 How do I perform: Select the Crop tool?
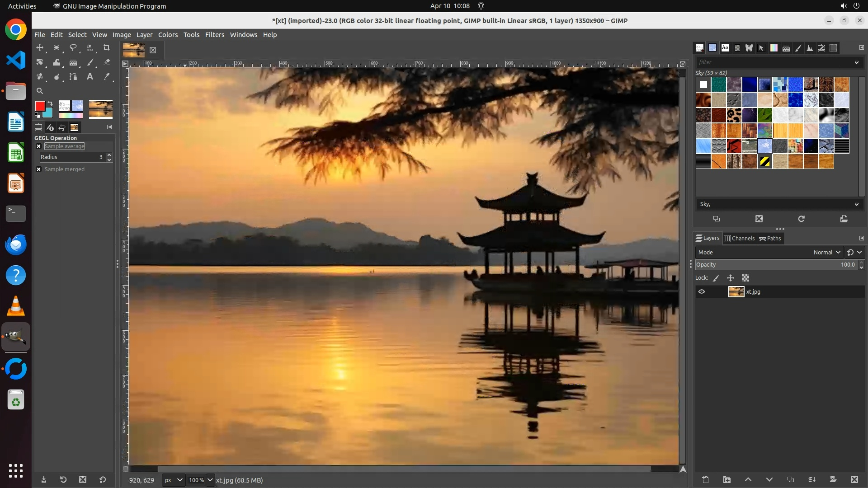click(x=107, y=47)
